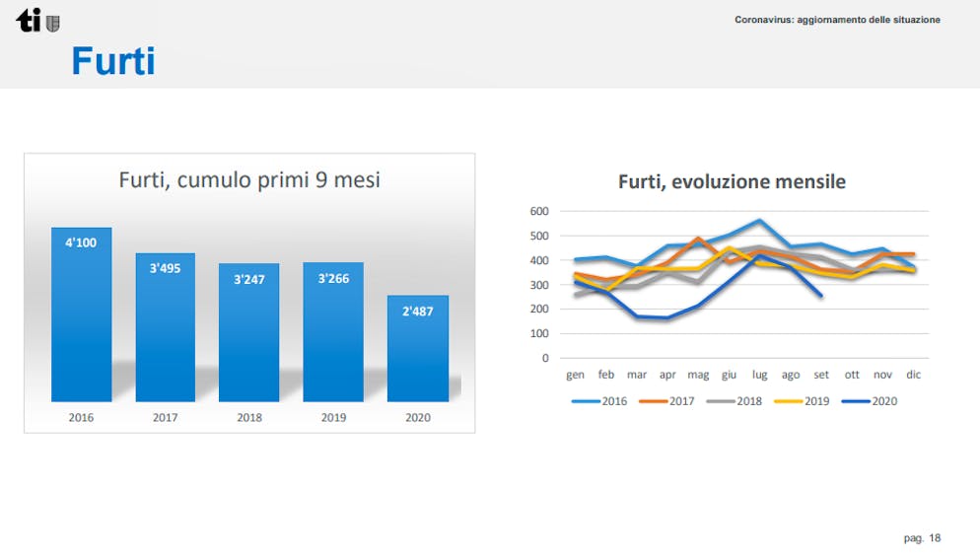The height and width of the screenshot is (555, 980).
Task: Click month label 'feb'
Action: pyautogui.click(x=605, y=375)
